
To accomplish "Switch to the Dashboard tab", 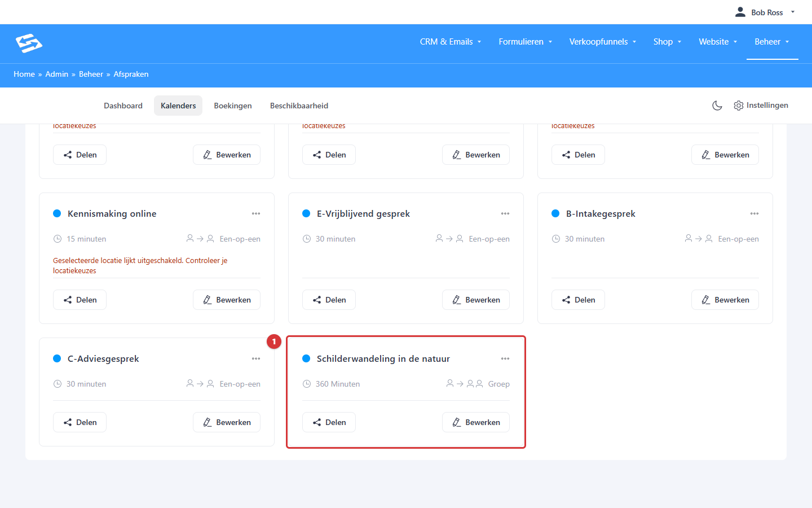I will click(123, 106).
